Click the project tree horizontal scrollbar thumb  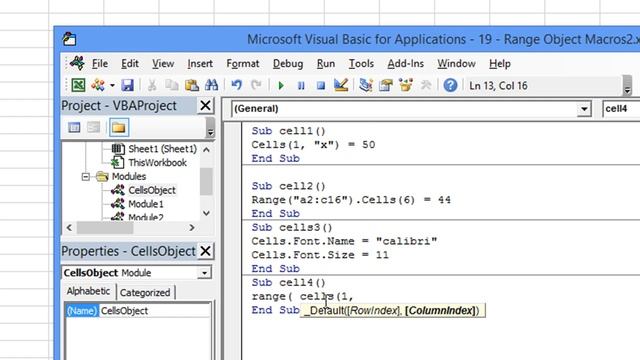click(105, 228)
